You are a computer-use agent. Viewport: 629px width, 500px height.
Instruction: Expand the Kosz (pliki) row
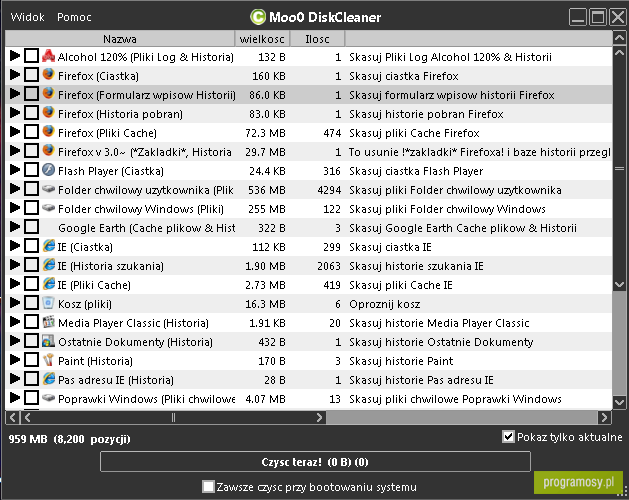[x=15, y=303]
